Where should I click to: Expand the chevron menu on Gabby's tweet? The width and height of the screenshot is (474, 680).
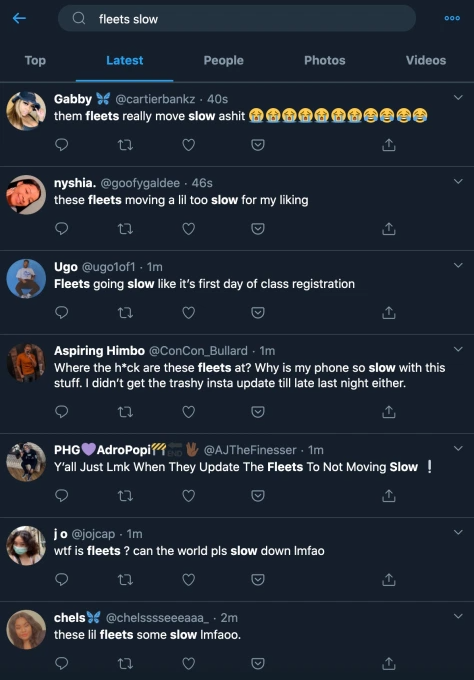click(x=458, y=98)
